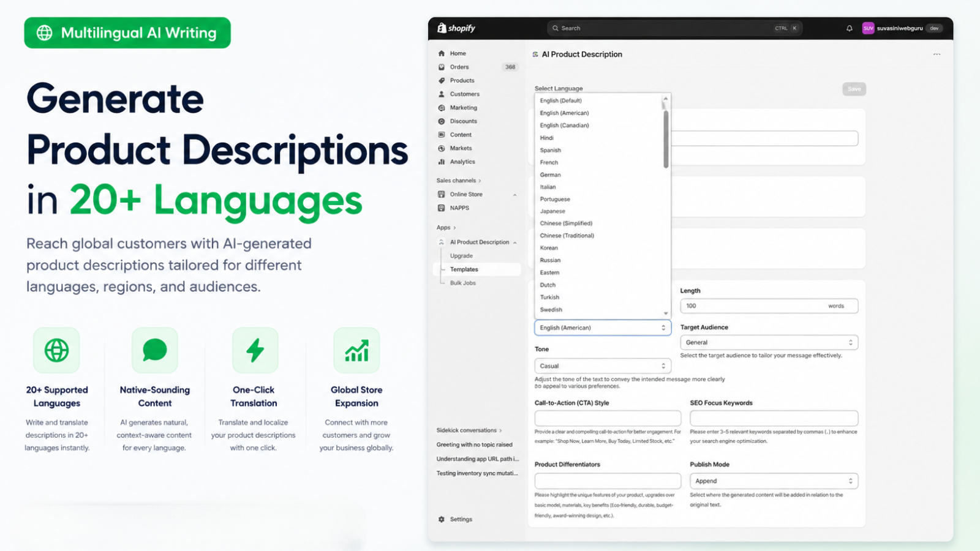Viewport: 980px width, 551px height.
Task: Click the Length words input field
Action: click(769, 306)
